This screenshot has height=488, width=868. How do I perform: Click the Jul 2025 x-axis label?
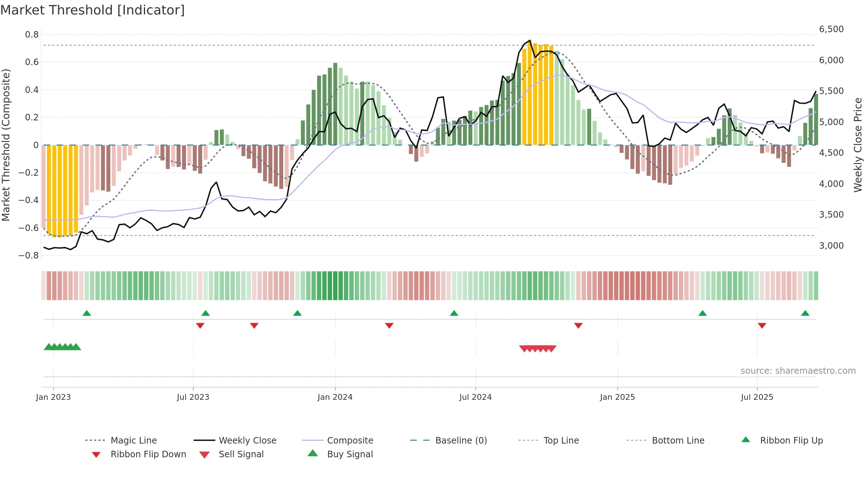coord(757,397)
